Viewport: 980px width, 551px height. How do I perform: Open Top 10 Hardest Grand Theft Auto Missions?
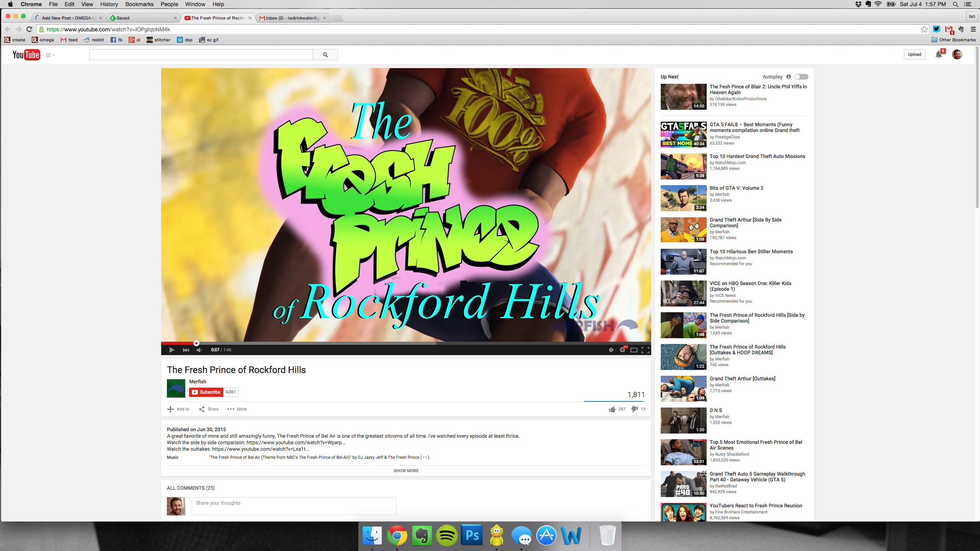(x=757, y=156)
